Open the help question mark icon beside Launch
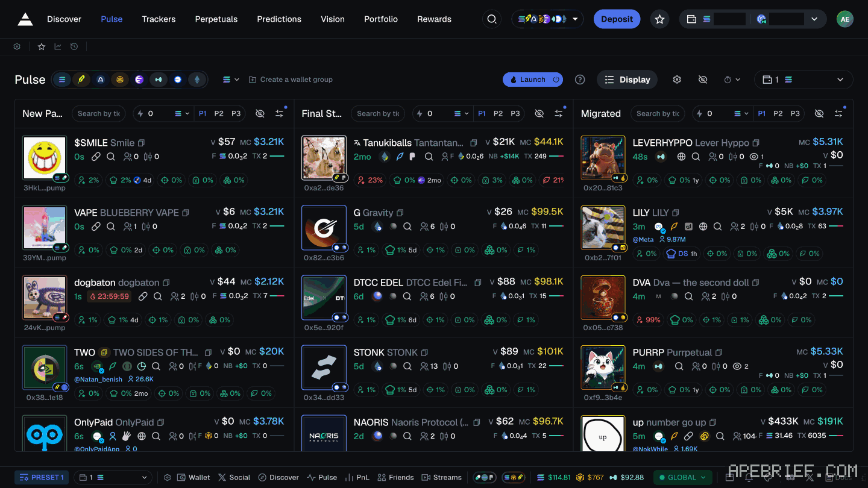The width and height of the screenshot is (868, 488). pos(580,80)
